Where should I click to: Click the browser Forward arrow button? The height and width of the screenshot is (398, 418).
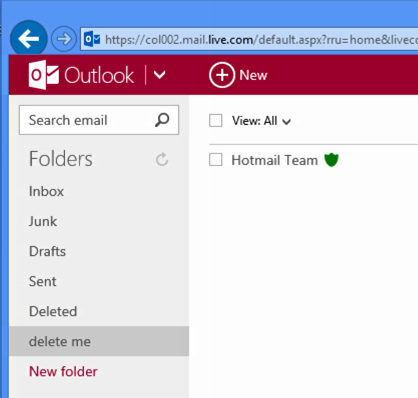point(64,39)
